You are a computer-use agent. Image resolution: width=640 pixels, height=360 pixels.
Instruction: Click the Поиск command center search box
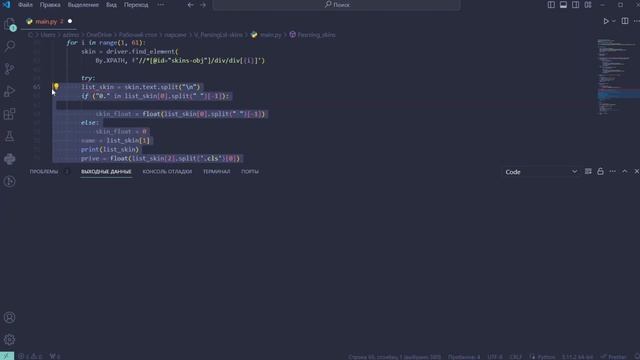click(x=337, y=5)
